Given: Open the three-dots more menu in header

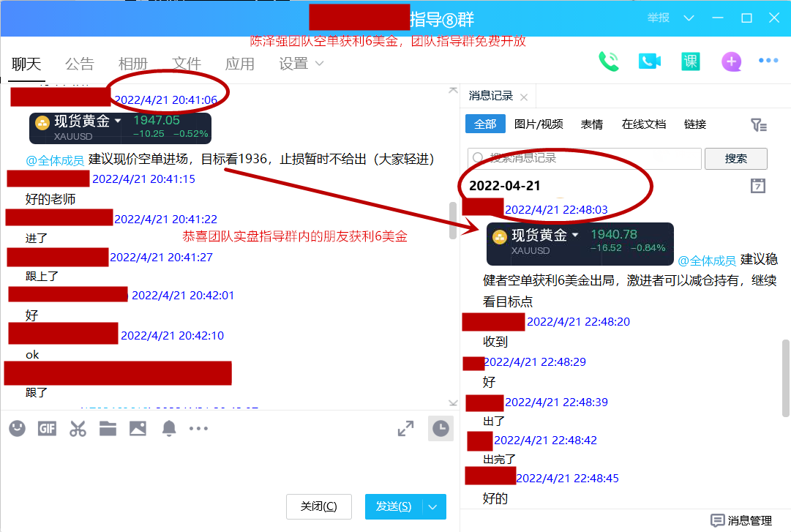Looking at the screenshot, I should pyautogui.click(x=768, y=61).
